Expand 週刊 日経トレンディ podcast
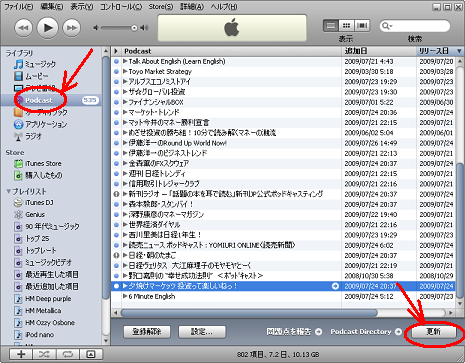465x363 pixels. (x=125, y=174)
